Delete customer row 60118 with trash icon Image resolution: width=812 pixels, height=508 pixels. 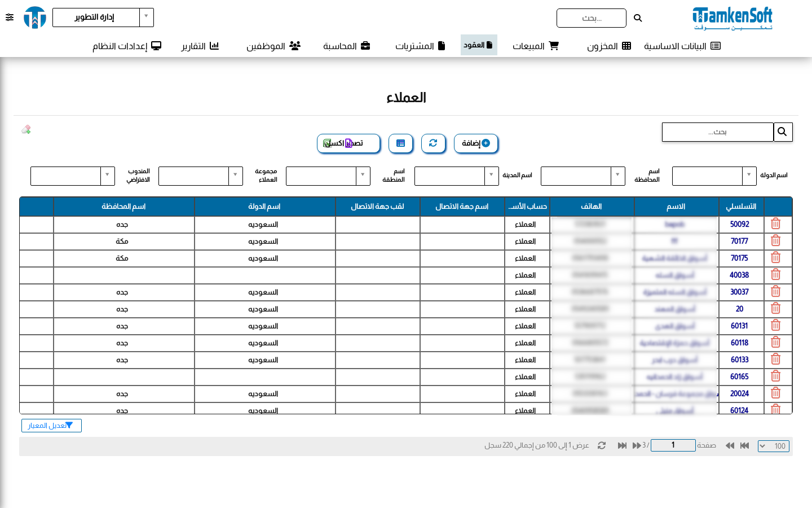pos(776,343)
